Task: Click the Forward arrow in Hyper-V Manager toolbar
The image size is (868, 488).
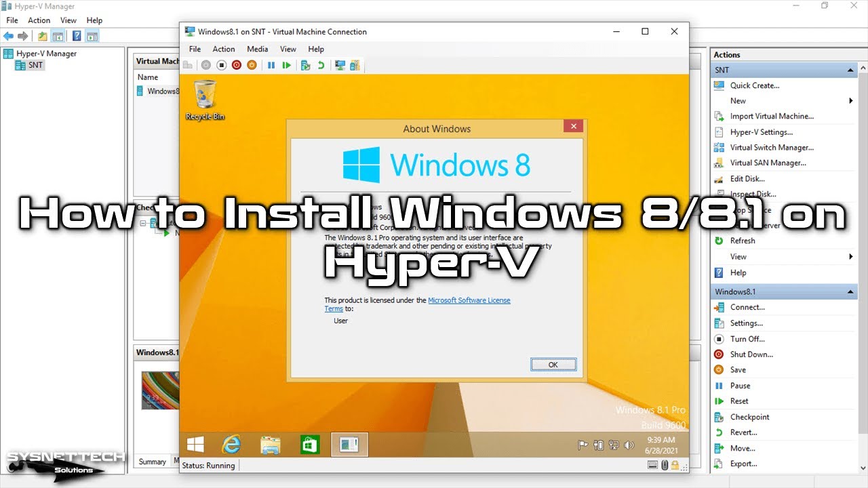Action: pyautogui.click(x=23, y=36)
